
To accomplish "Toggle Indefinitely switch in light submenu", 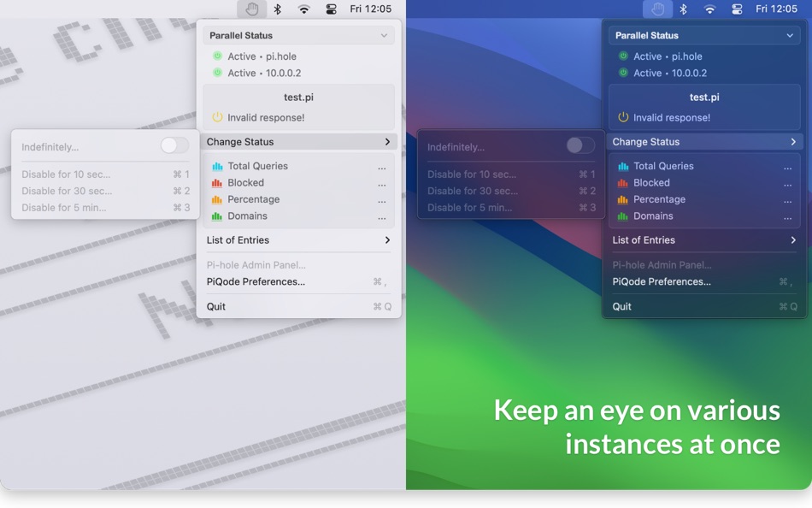I will (x=174, y=145).
